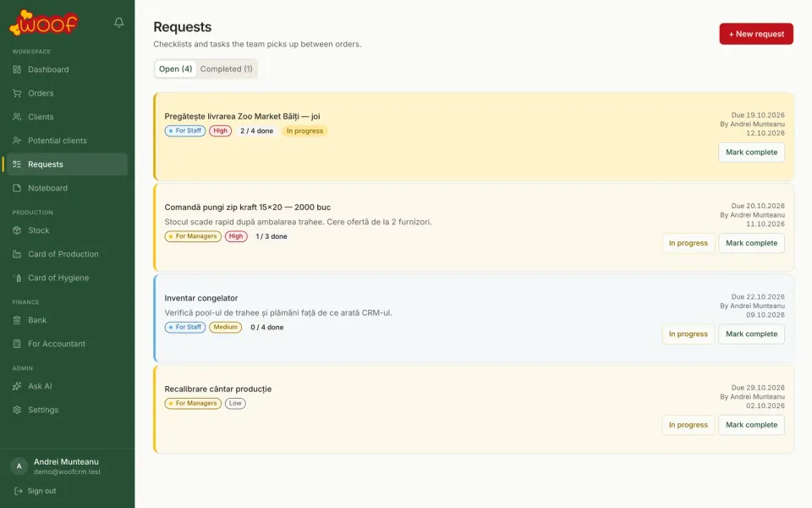Open request 'Comandă pungi zip kraft 15×20 — 2000 buc'
The height and width of the screenshot is (508, 812).
pos(248,207)
